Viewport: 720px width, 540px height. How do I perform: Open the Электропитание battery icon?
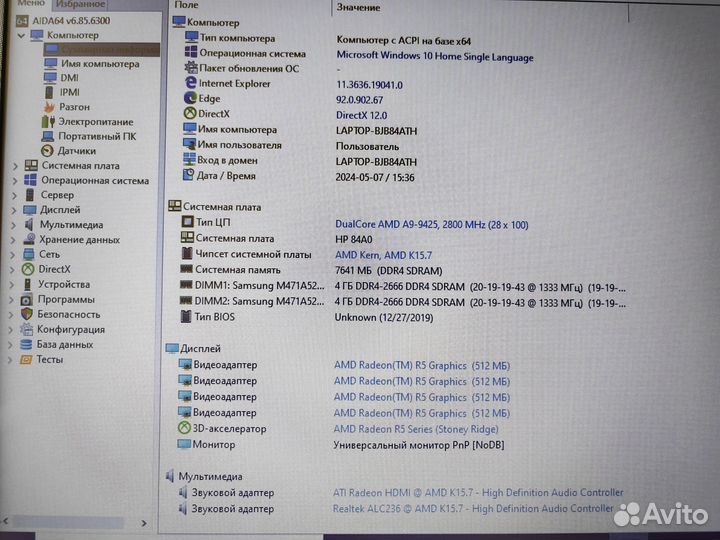click(48, 122)
